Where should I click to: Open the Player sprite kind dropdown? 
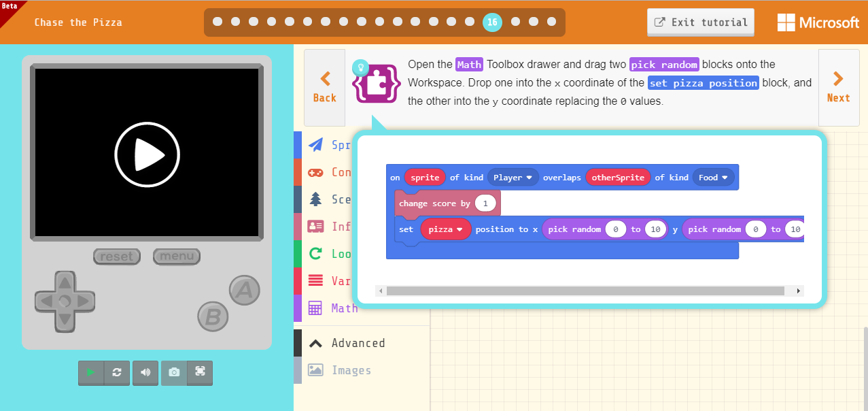[x=513, y=177]
